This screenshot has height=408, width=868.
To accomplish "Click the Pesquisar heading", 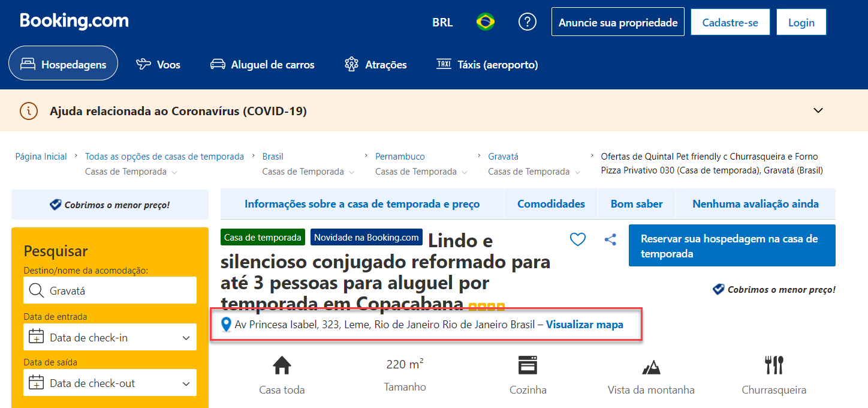I will 56,251.
